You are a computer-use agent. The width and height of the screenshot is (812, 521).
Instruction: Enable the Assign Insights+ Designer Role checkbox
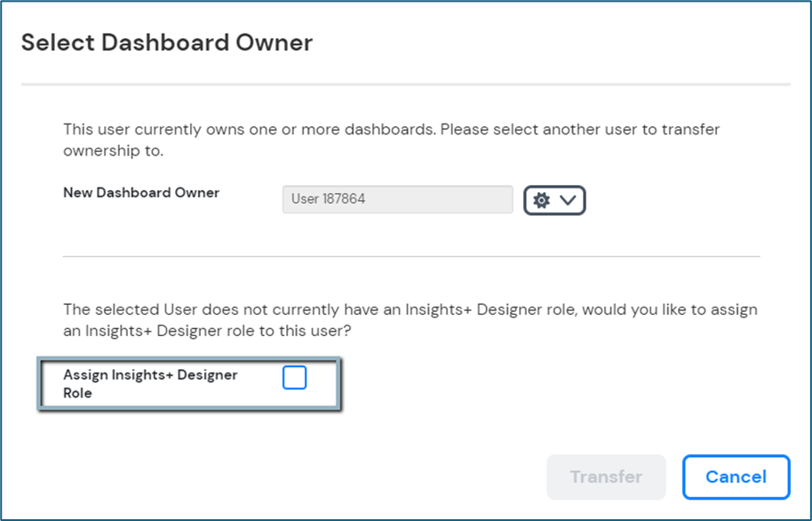coord(294,378)
